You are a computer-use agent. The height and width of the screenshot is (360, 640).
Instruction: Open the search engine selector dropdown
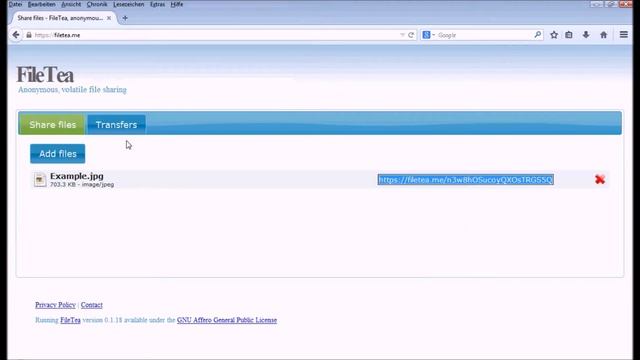(428, 35)
